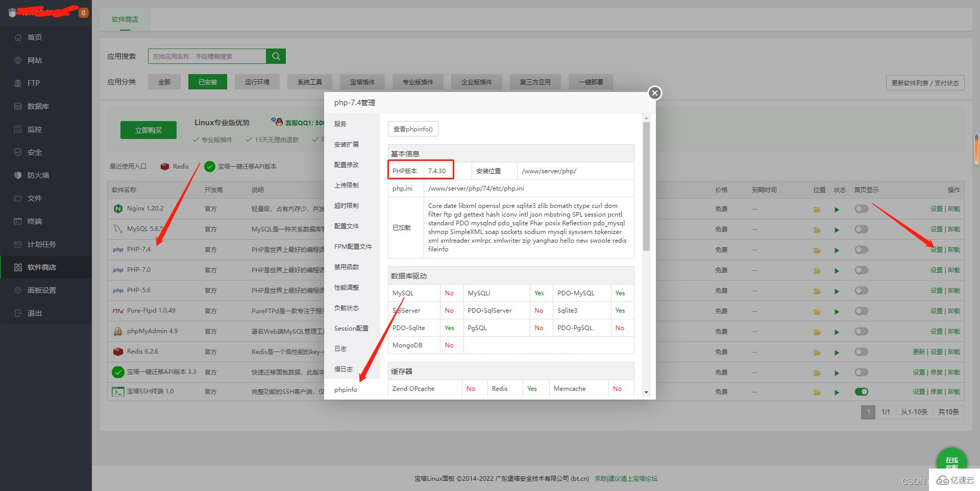The width and height of the screenshot is (980, 491).
Task: Open 安全 in the sidebar
Action: click(35, 152)
